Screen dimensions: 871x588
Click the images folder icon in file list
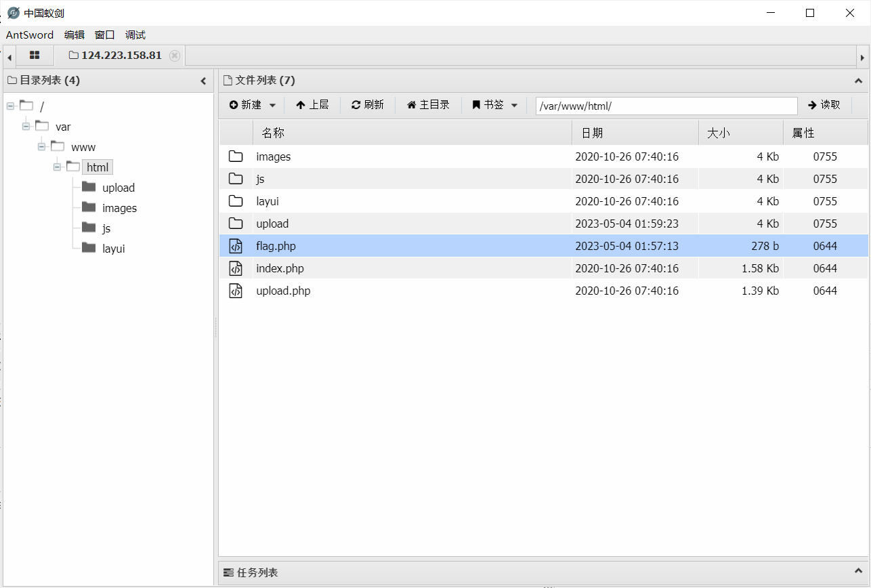click(x=236, y=156)
